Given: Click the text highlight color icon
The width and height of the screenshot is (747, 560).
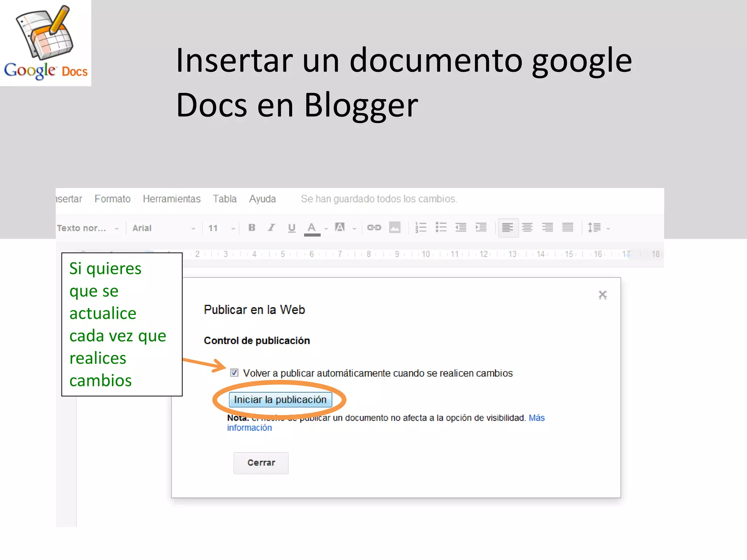Looking at the screenshot, I should (340, 227).
